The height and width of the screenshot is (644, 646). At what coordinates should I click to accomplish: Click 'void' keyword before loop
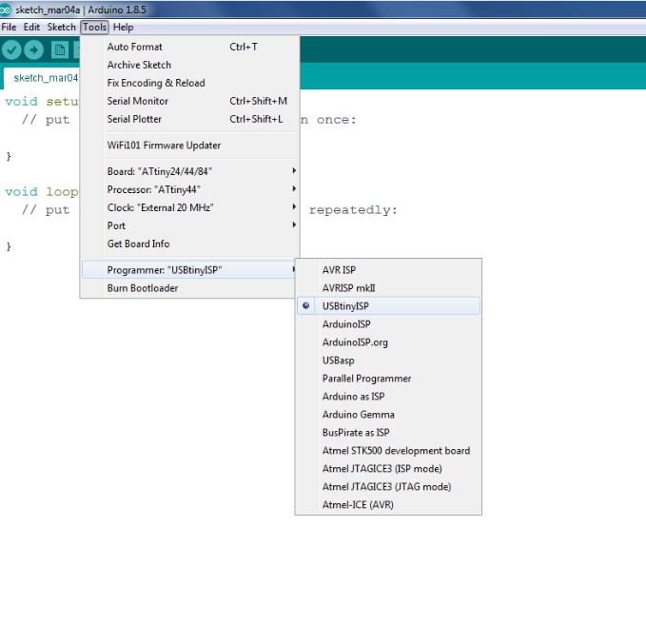(21, 191)
